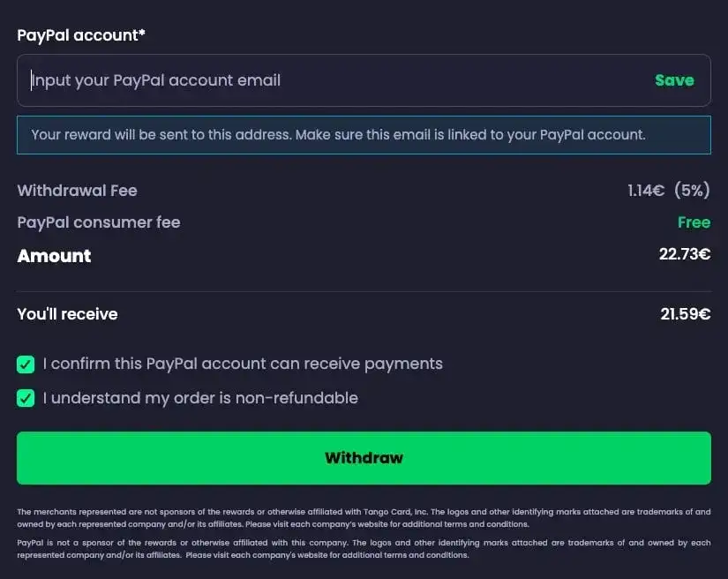This screenshot has height=579, width=728.
Task: Click the green checkmark on non-refundable order
Action: point(26,398)
